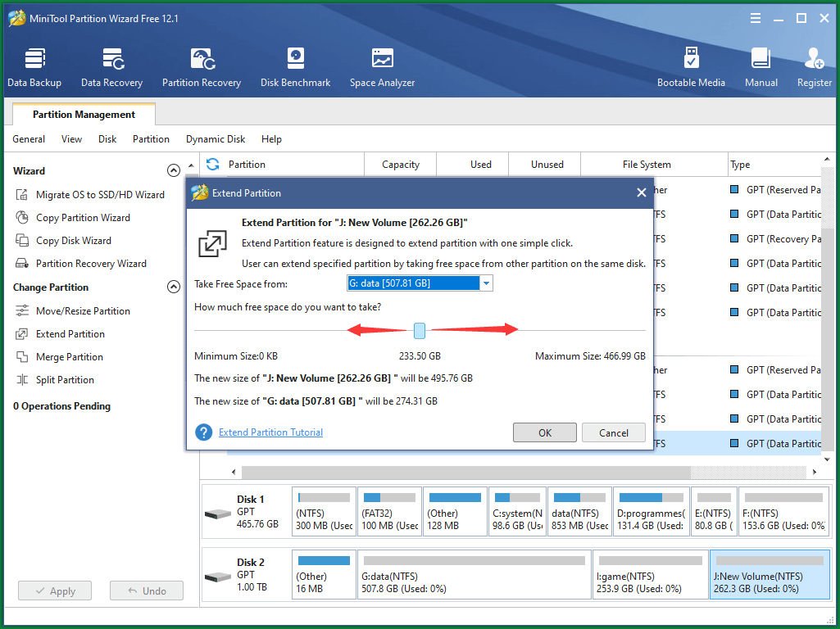The width and height of the screenshot is (840, 629).
Task: Click the free space slider handle
Action: tap(420, 331)
